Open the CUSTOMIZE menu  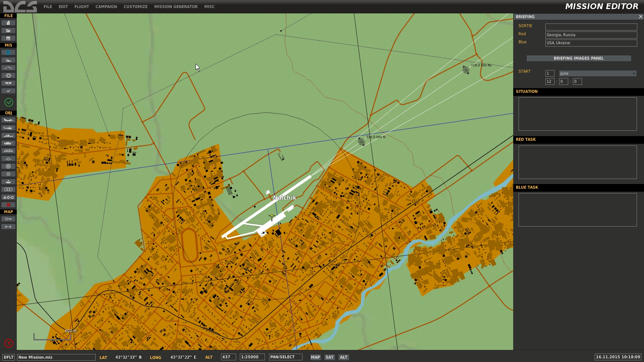(136, 6)
